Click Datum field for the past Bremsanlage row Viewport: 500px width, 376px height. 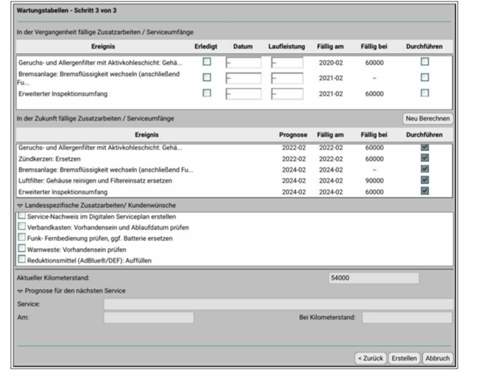pyautogui.click(x=244, y=78)
